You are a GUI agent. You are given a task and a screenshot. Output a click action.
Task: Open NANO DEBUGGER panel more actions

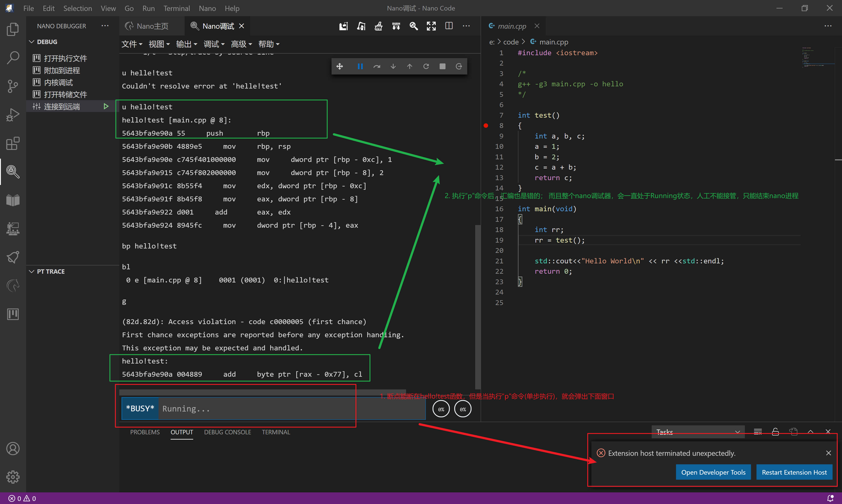click(105, 26)
